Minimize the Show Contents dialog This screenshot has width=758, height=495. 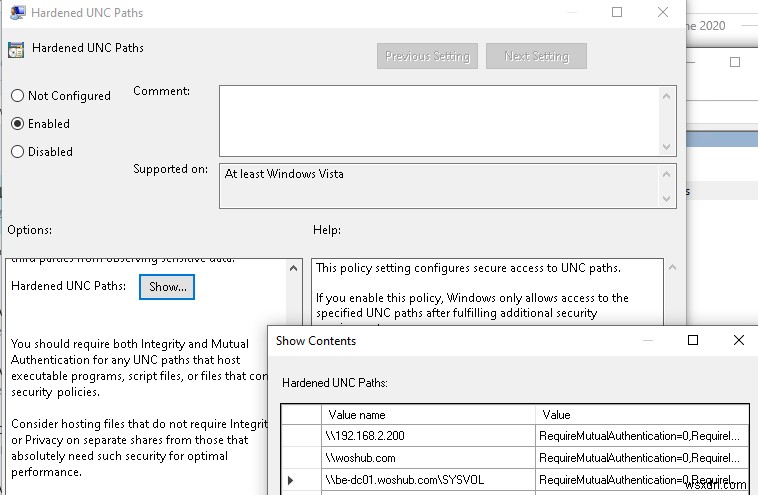648,340
